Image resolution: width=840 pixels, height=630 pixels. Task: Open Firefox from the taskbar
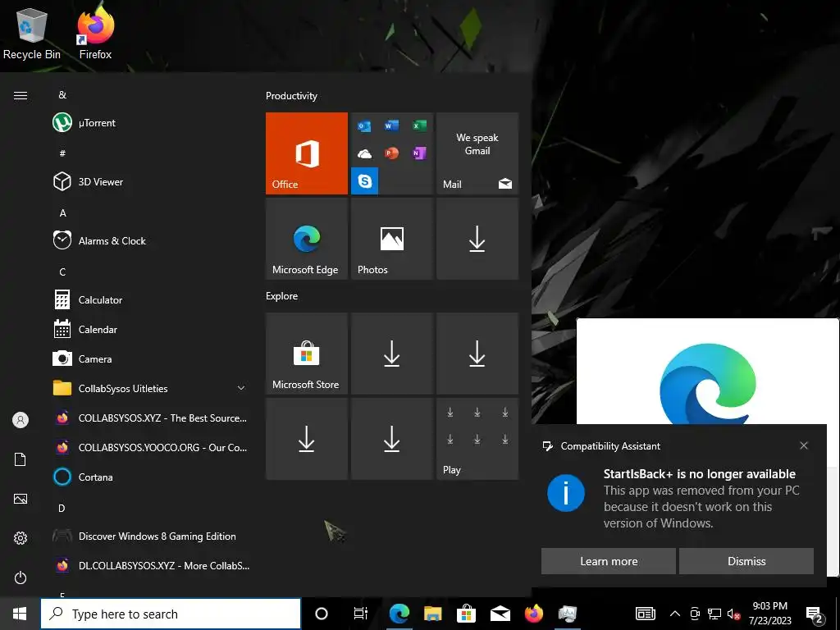[x=533, y=614]
